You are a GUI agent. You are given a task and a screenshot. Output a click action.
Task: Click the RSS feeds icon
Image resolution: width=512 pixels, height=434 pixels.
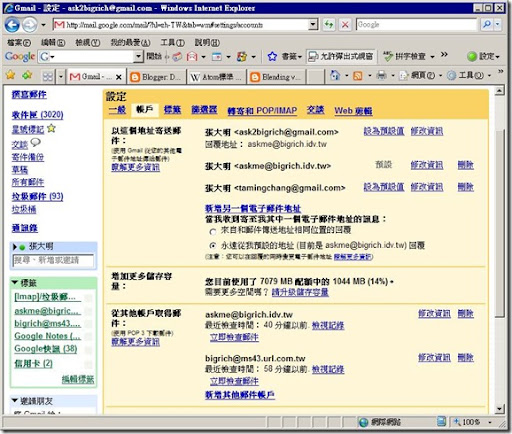coord(357,76)
